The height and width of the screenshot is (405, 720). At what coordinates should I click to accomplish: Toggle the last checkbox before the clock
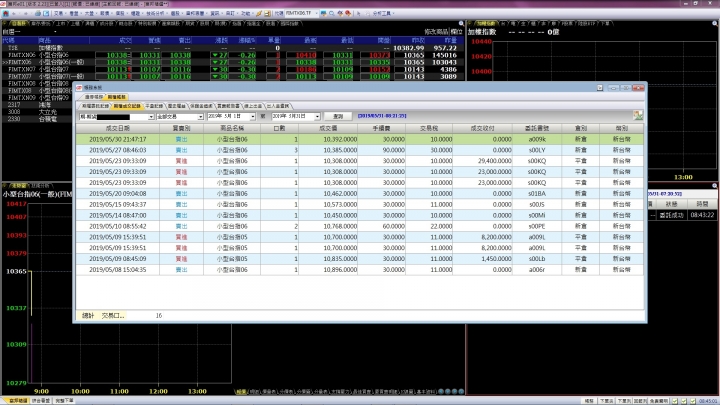coord(693,401)
